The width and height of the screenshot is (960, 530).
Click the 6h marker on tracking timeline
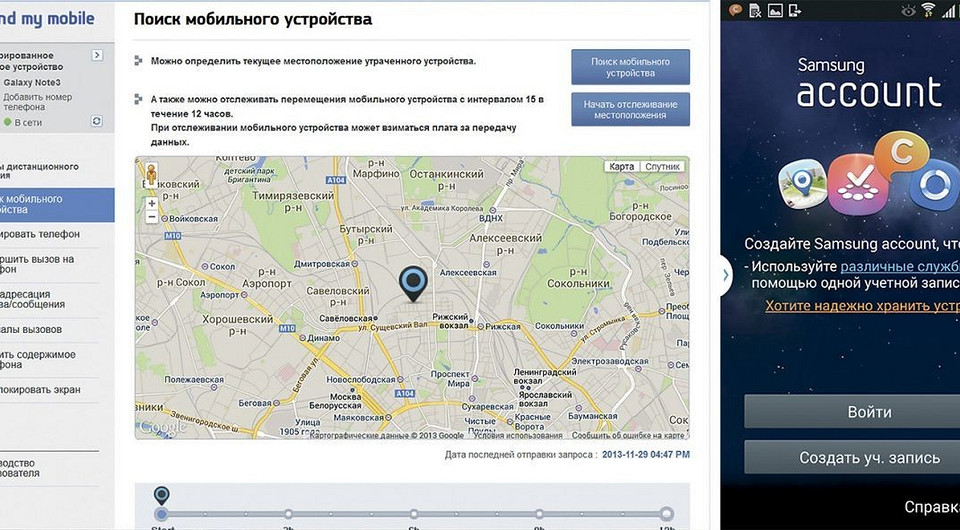(x=414, y=513)
